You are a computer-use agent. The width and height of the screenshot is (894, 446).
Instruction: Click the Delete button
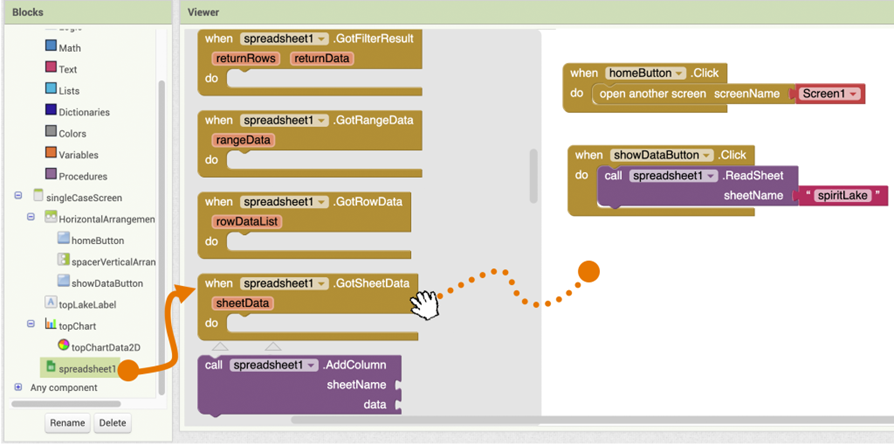coord(112,423)
